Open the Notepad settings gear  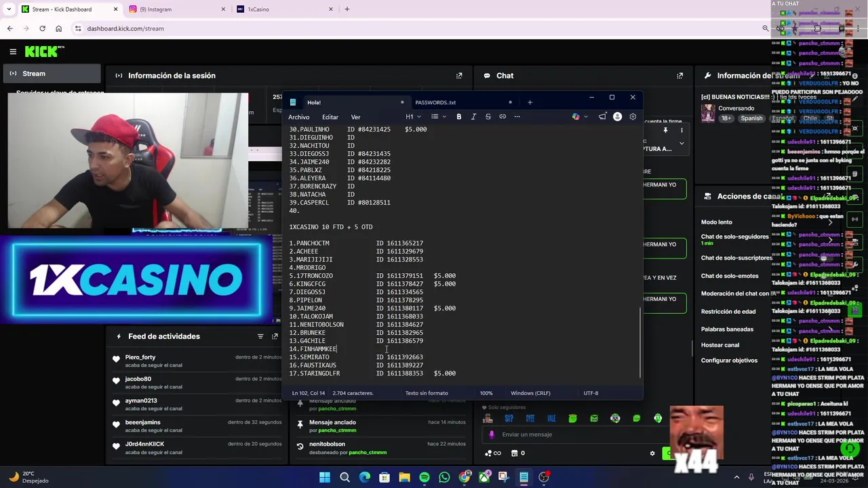point(633,117)
